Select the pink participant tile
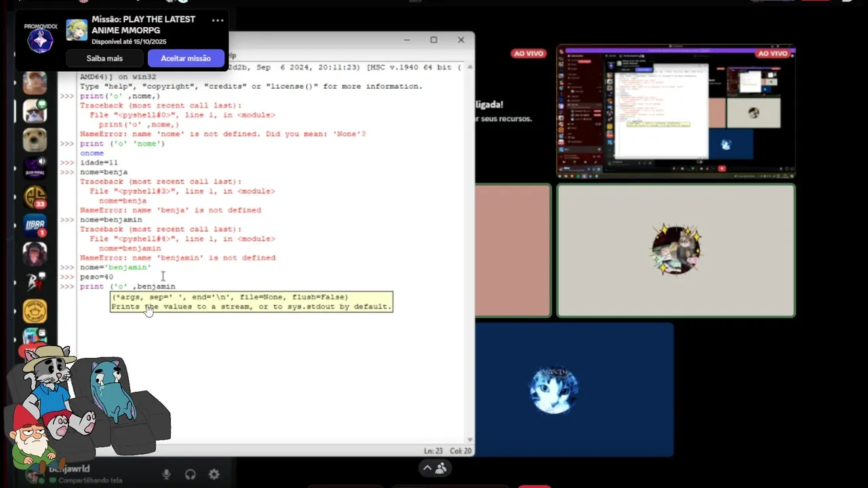The image size is (868, 488). point(513,250)
